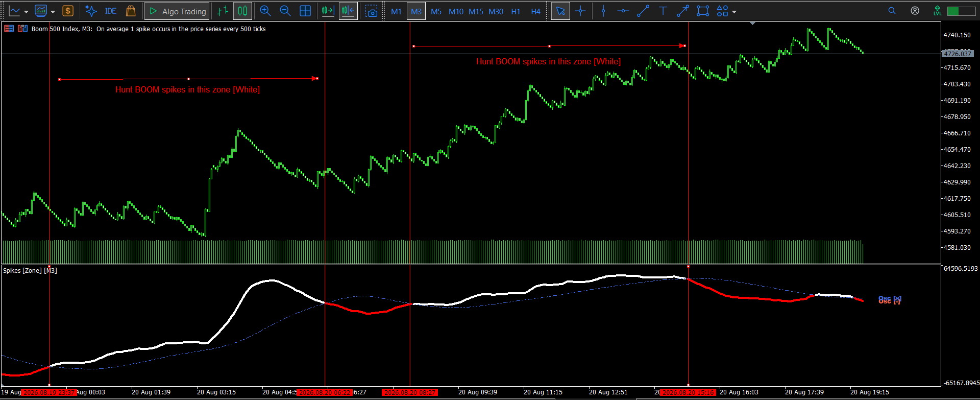Switch to the M1 timeframe

point(396,11)
